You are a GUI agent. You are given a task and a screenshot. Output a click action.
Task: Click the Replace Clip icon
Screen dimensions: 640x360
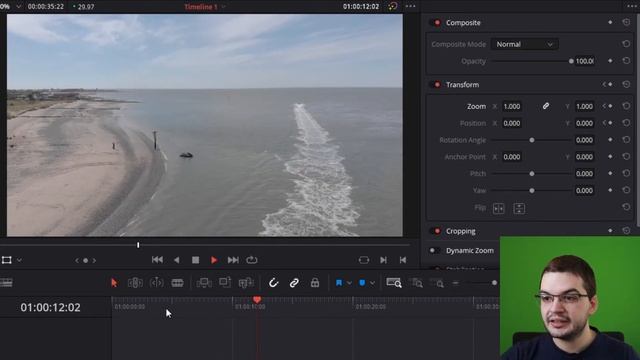(x=246, y=282)
